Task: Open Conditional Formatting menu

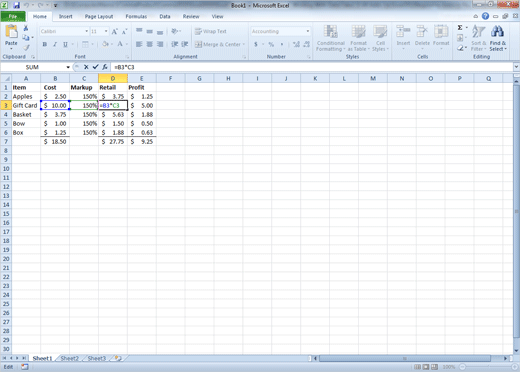Action: (331, 38)
